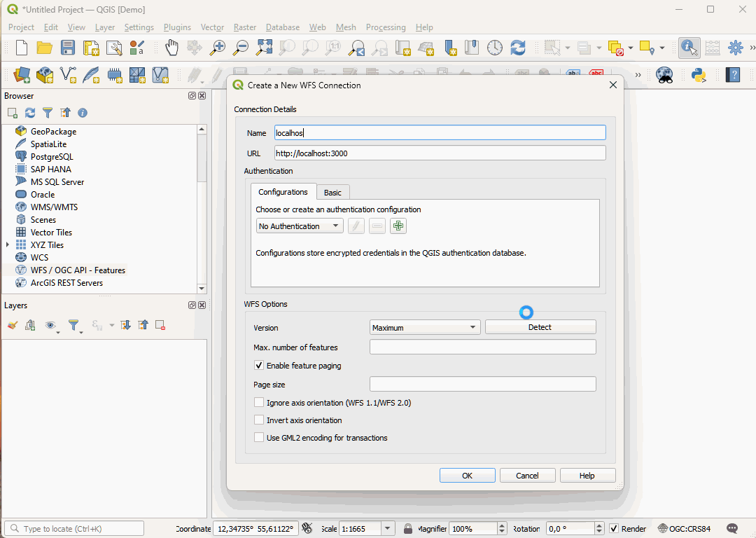The height and width of the screenshot is (538, 756).
Task: Confirm the dialog with OK
Action: point(467,475)
